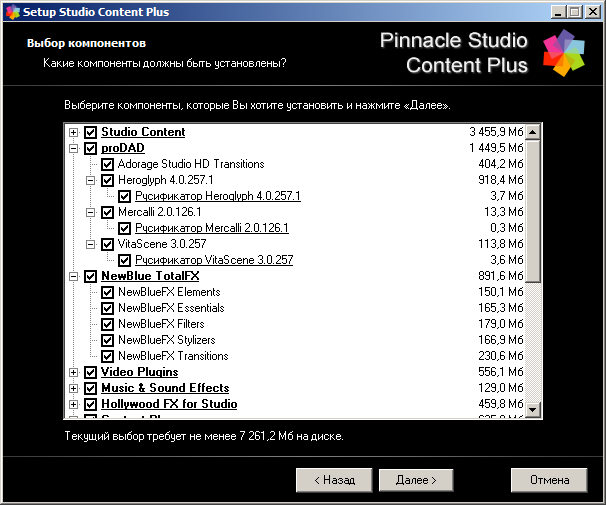Select Music & Sound Effects label

coord(165,388)
